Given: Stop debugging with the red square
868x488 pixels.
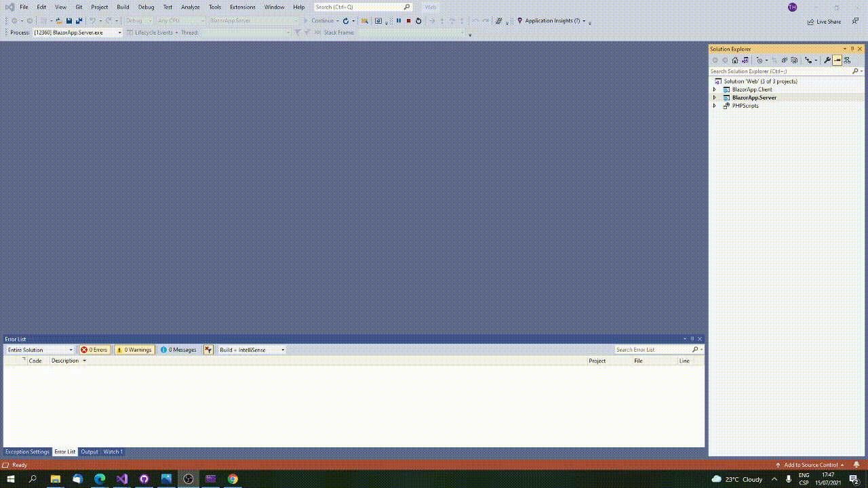Looking at the screenshot, I should tap(408, 20).
